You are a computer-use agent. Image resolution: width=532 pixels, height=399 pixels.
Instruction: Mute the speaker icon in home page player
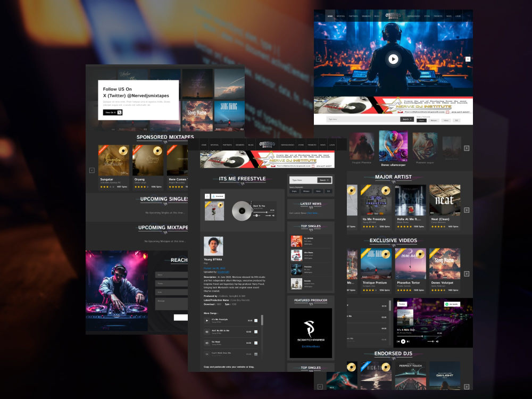437,342
